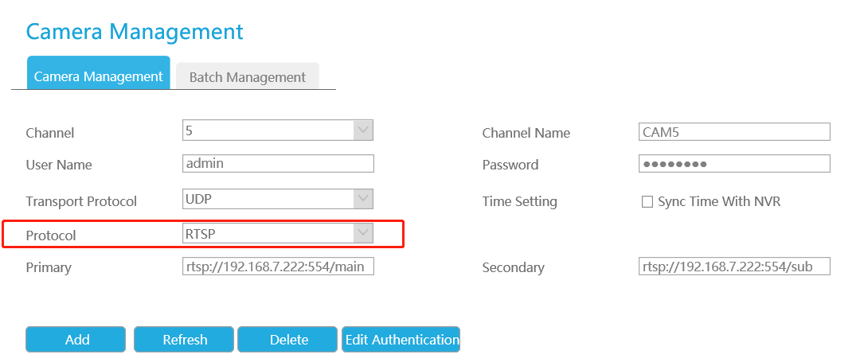Click the Secondary label text
The image size is (868, 362).
point(513,268)
